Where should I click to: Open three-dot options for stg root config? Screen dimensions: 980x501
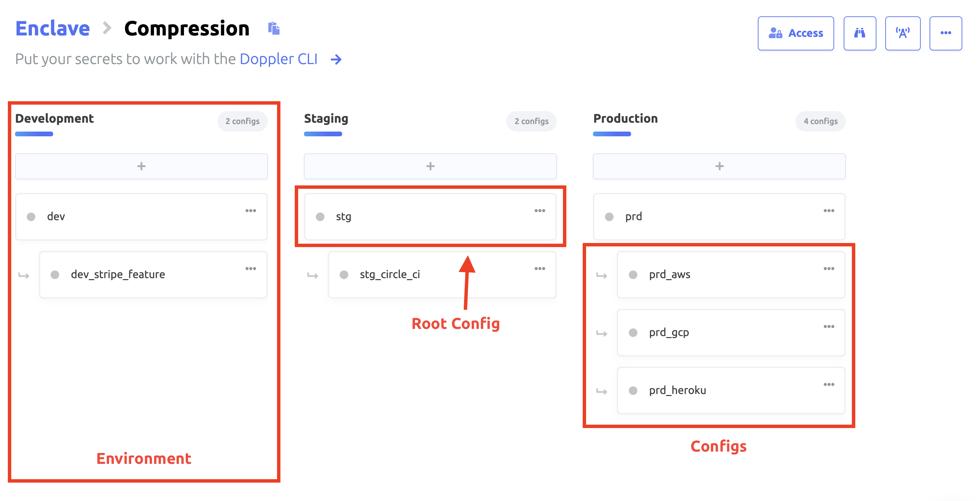click(539, 210)
